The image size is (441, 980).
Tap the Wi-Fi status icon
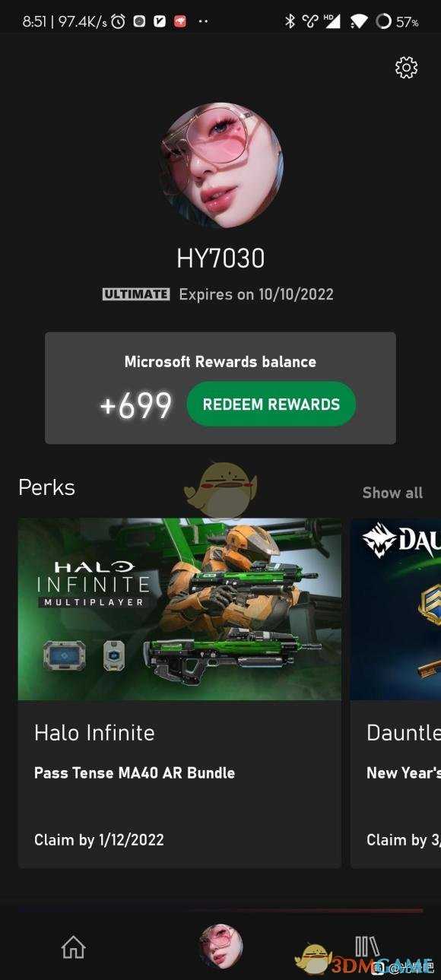[x=360, y=21]
